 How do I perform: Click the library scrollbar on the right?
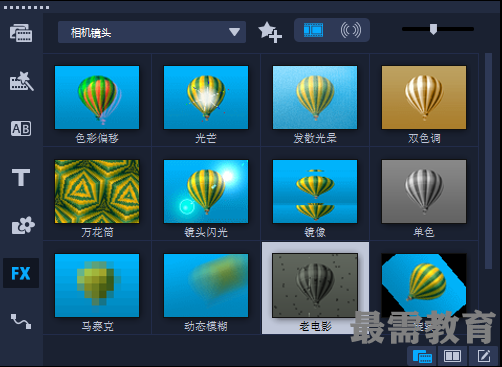tap(488, 161)
